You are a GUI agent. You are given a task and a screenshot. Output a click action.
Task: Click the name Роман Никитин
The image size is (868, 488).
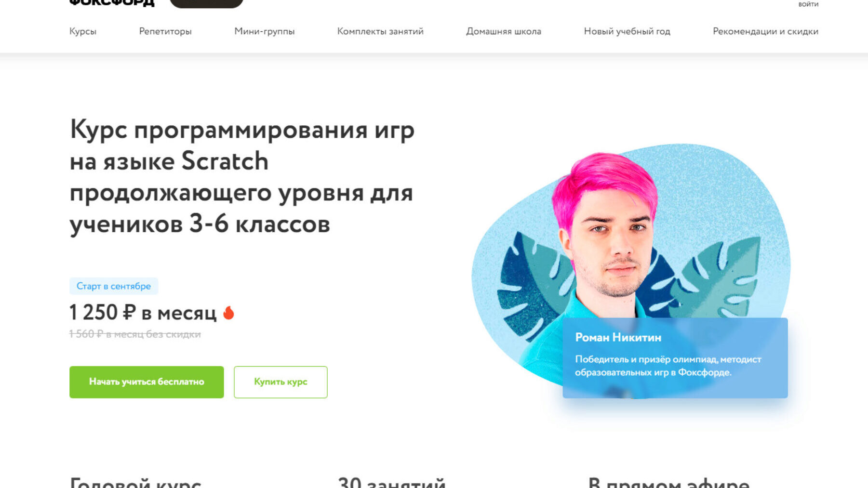coord(618,337)
